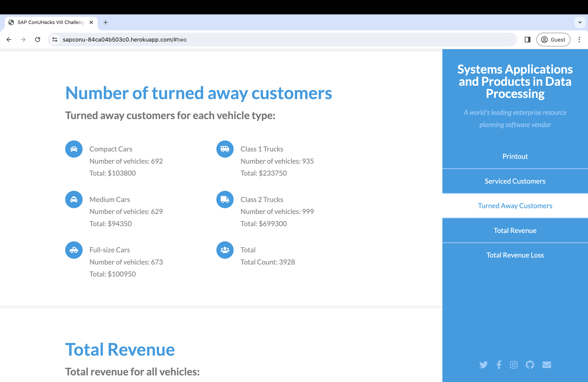Click the Total people group icon

pos(225,250)
